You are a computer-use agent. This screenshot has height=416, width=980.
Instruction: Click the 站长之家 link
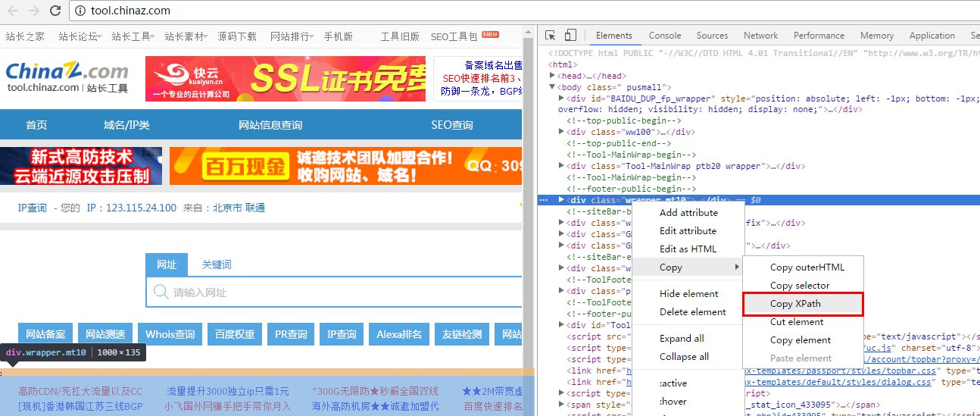tap(25, 36)
